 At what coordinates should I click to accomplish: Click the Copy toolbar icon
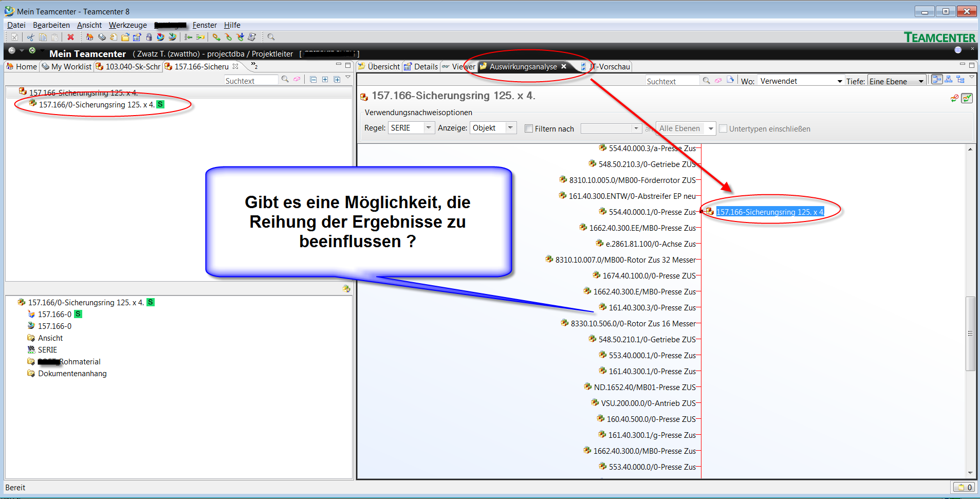43,37
